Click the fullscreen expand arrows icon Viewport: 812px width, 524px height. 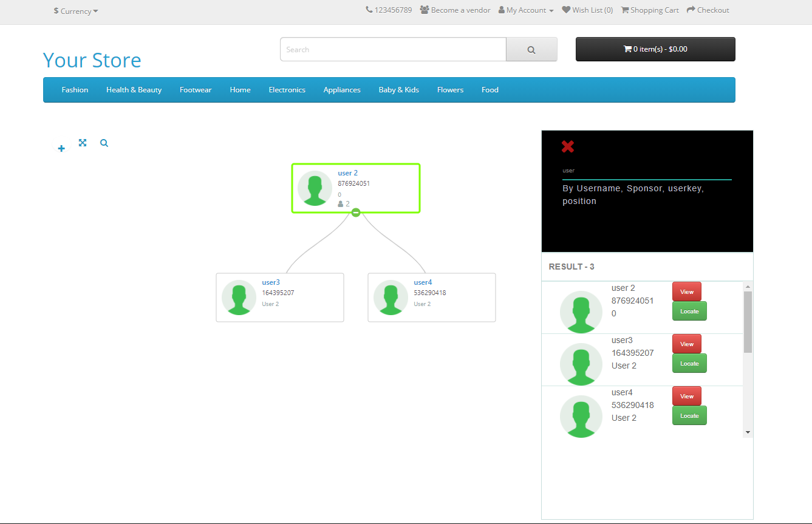[x=83, y=143]
